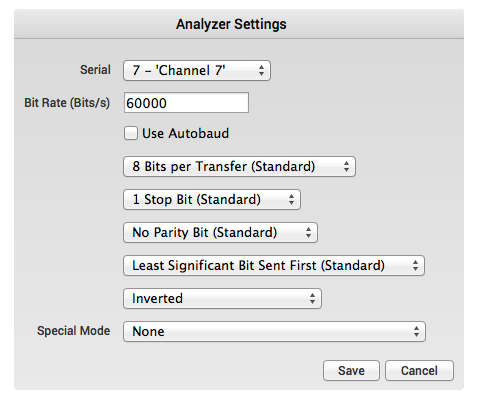Enable the Use Autobaud checkbox

point(131,133)
